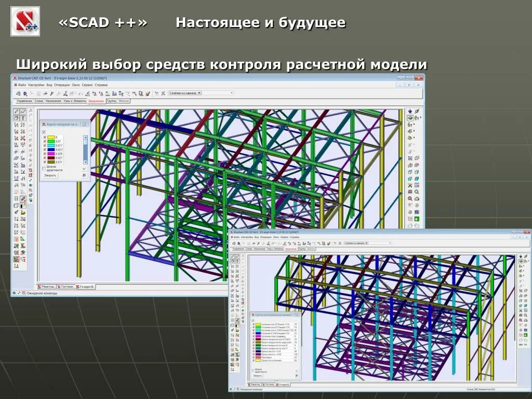Viewport: 532px width, 399px height.
Task: Toggle the checkbox for value 0.023 in load map legend
Action: click(45, 150)
